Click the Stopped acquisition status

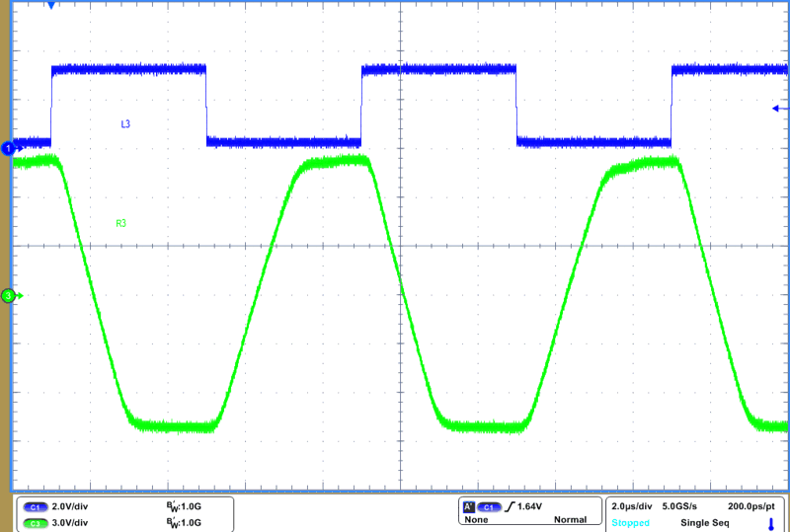pyautogui.click(x=630, y=522)
